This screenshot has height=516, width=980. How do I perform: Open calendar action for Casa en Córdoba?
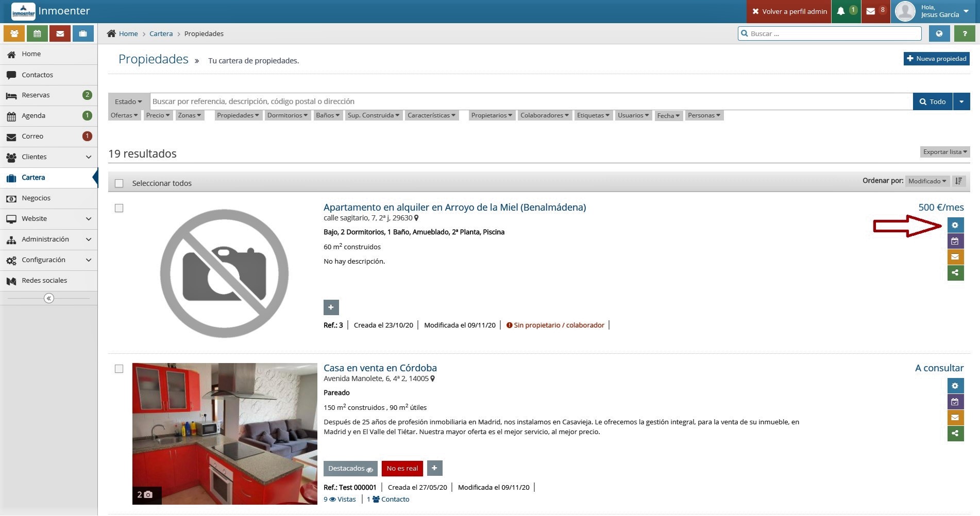point(955,402)
